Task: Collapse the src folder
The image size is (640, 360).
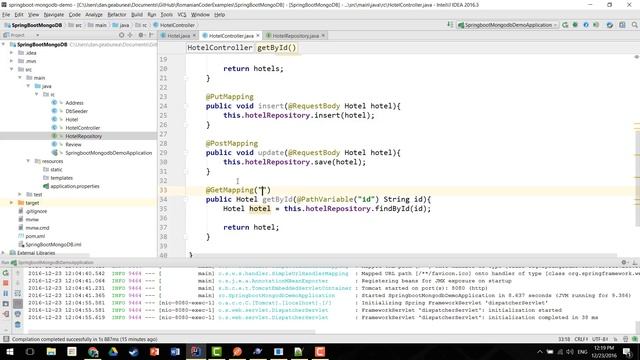Action: 11,69
